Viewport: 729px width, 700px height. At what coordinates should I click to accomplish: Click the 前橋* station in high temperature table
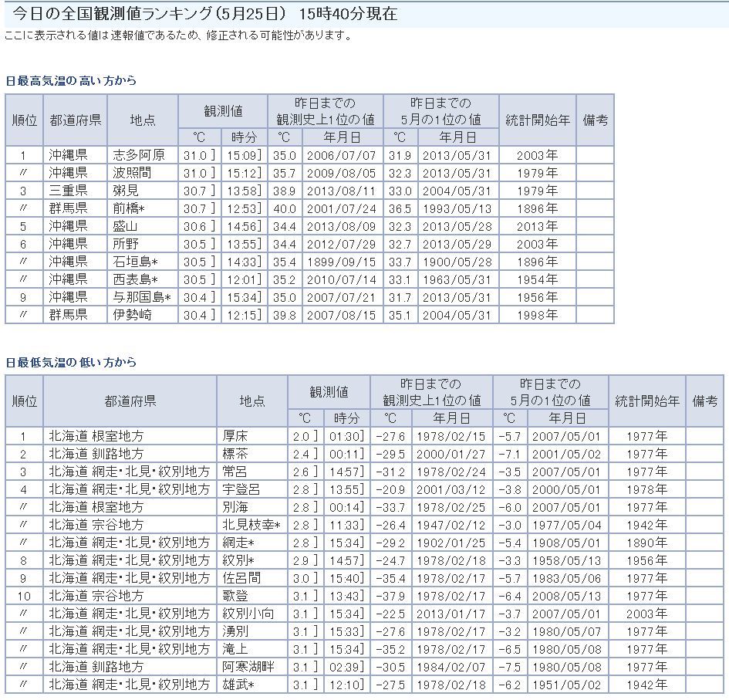130,208
